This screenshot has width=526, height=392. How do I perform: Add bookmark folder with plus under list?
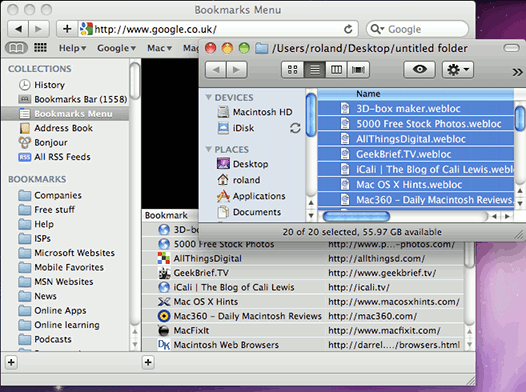click(x=148, y=362)
